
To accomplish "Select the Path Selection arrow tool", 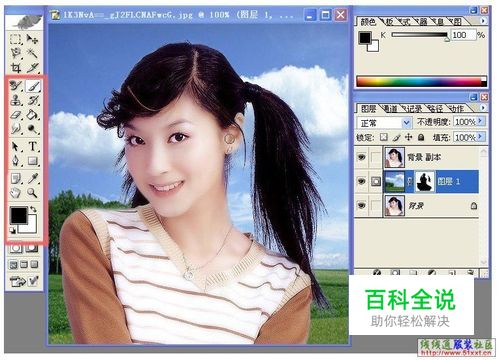I will click(16, 146).
